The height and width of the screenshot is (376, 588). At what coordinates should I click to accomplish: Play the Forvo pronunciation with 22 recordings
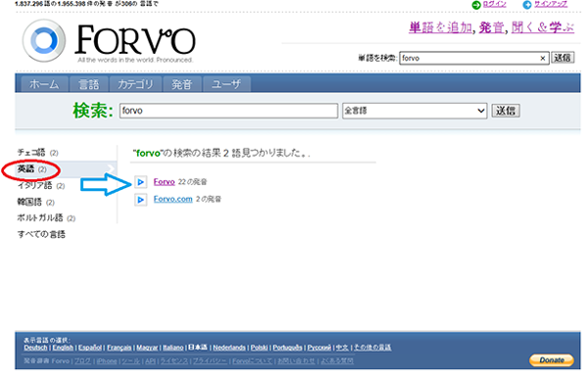pos(140,182)
